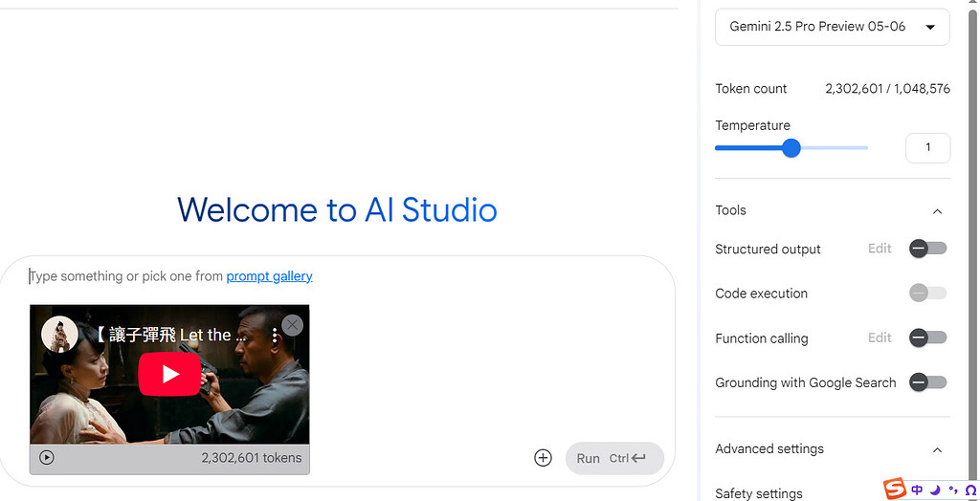Click the Code execution label
Screen dimensions: 980x501
pos(761,294)
